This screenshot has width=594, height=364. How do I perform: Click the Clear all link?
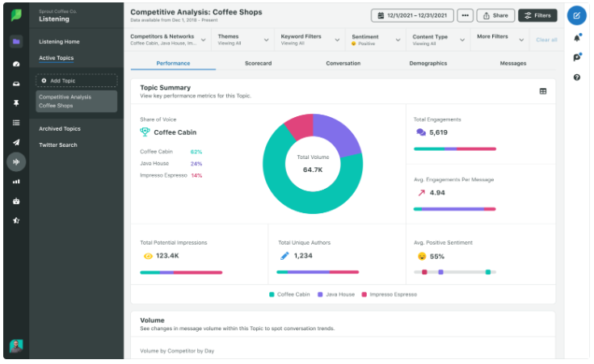click(x=546, y=40)
